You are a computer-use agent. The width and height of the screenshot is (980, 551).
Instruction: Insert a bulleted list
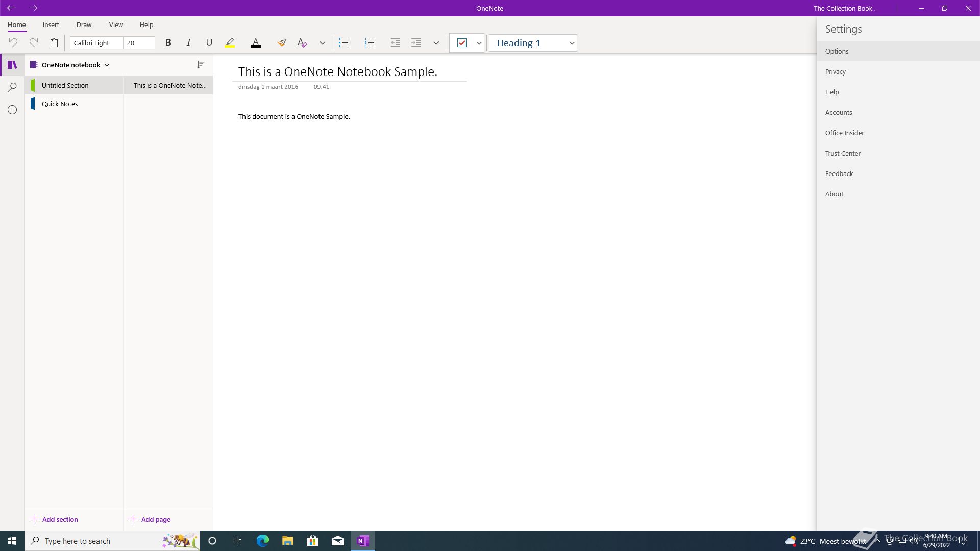click(344, 43)
